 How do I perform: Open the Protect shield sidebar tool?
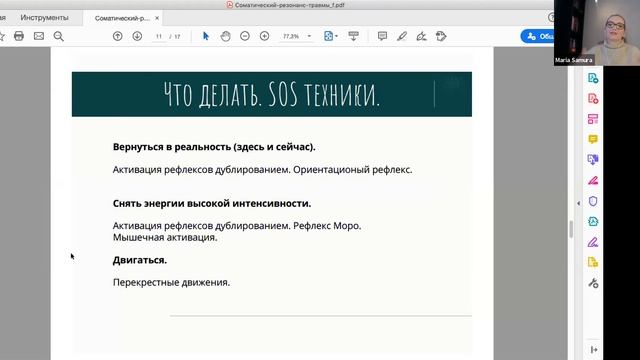(x=593, y=201)
